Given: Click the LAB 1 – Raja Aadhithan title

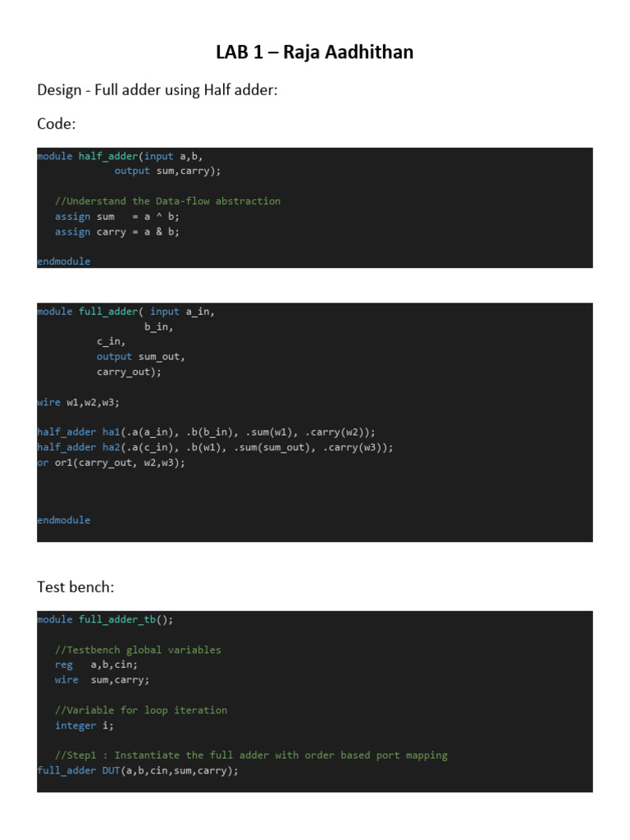Looking at the screenshot, I should pos(314,52).
